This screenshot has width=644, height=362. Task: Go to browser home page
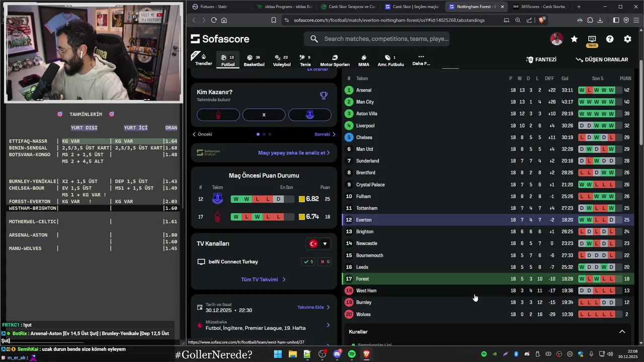[x=224, y=20]
